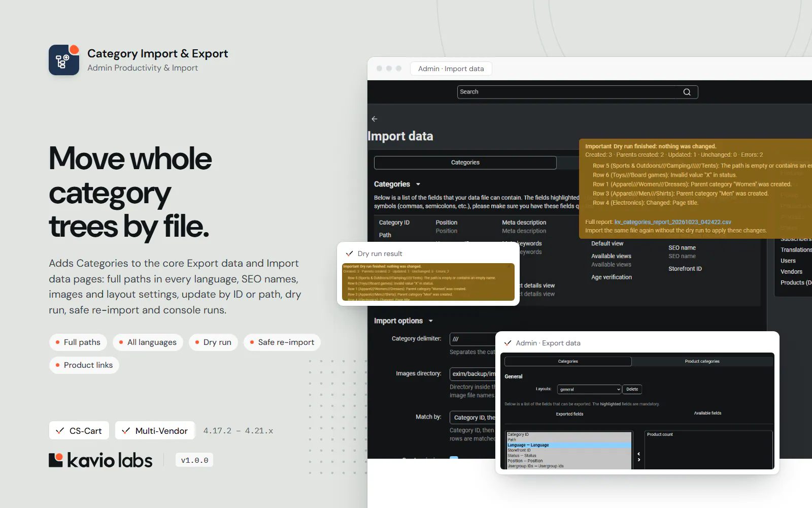Collapse the Import options section
Viewport: 812px width, 508px height.
click(x=431, y=321)
